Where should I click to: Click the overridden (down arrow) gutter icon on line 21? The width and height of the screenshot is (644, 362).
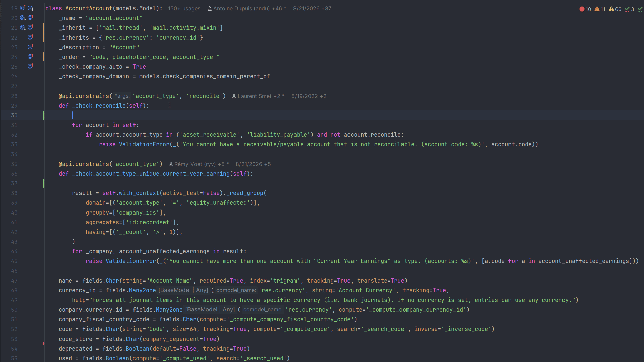point(23,27)
